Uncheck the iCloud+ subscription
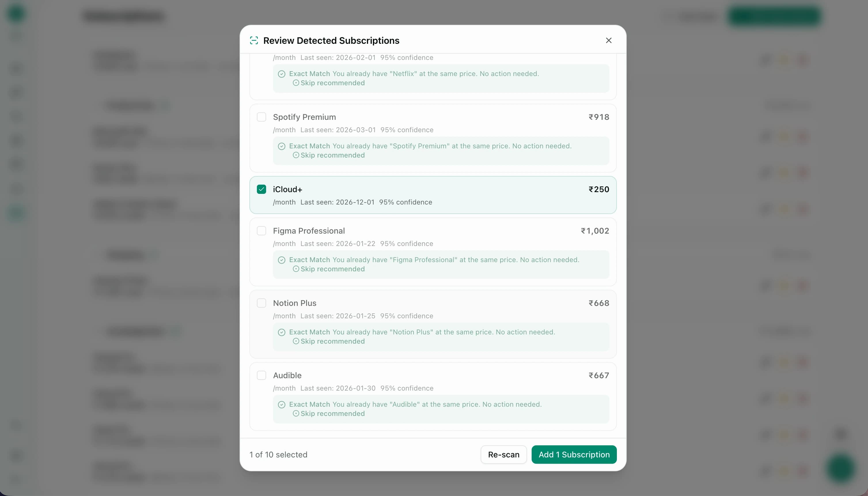 (261, 189)
